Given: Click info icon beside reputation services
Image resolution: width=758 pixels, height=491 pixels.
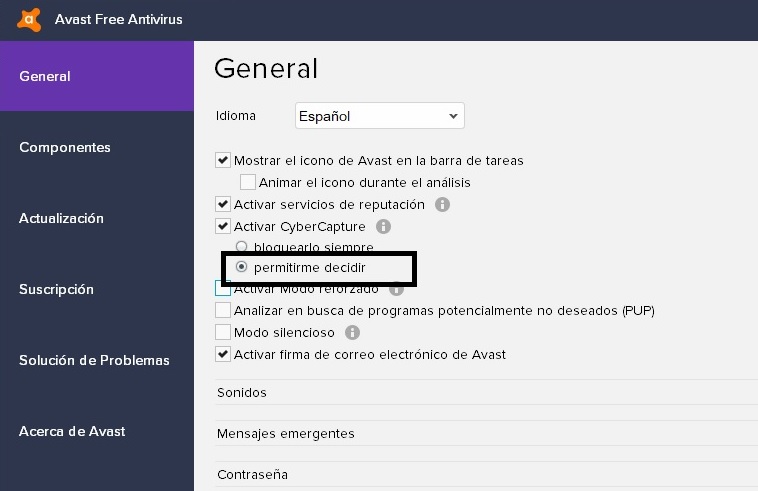Looking at the screenshot, I should [442, 205].
